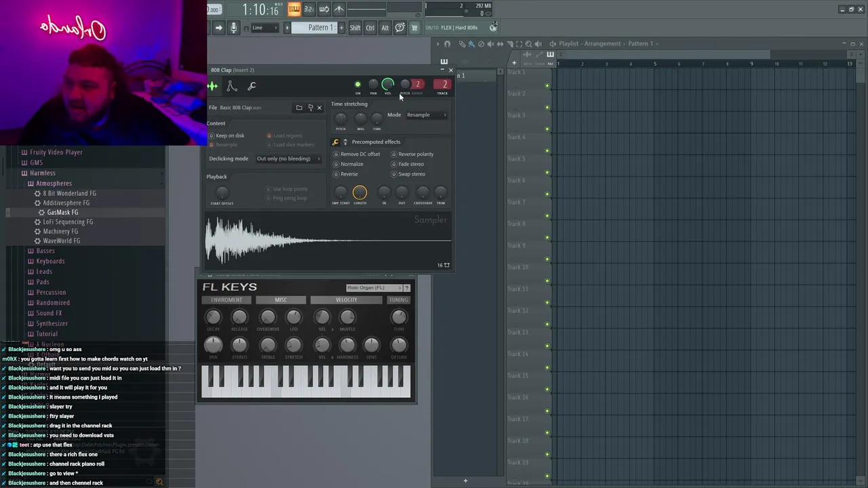Open the Roto Organ (FL) preset dropdown
868x488 pixels.
374,288
